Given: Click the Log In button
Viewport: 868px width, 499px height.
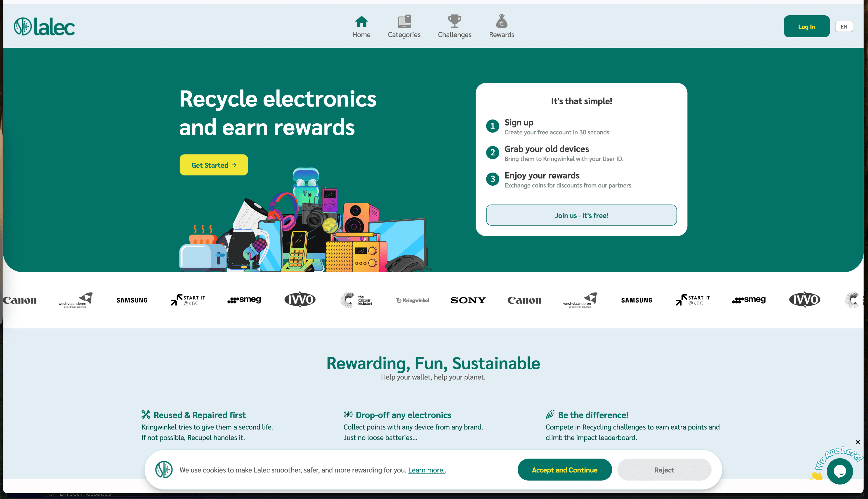Looking at the screenshot, I should [806, 26].
